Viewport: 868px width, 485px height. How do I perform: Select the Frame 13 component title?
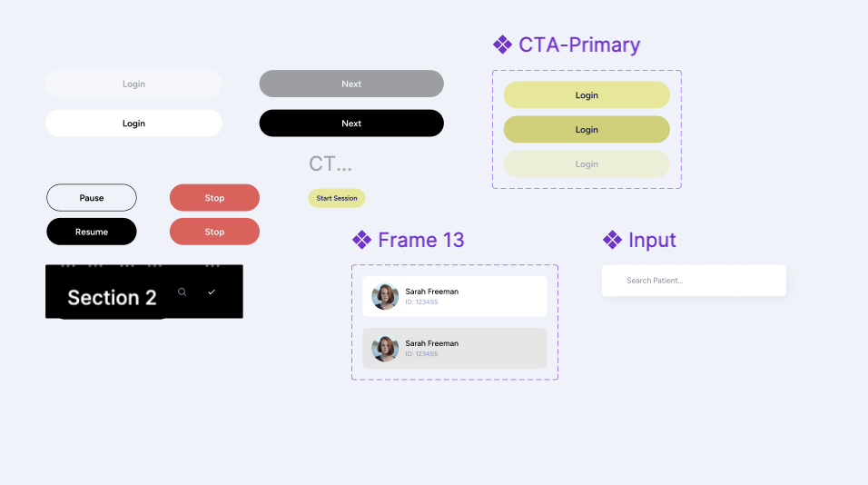tap(420, 240)
